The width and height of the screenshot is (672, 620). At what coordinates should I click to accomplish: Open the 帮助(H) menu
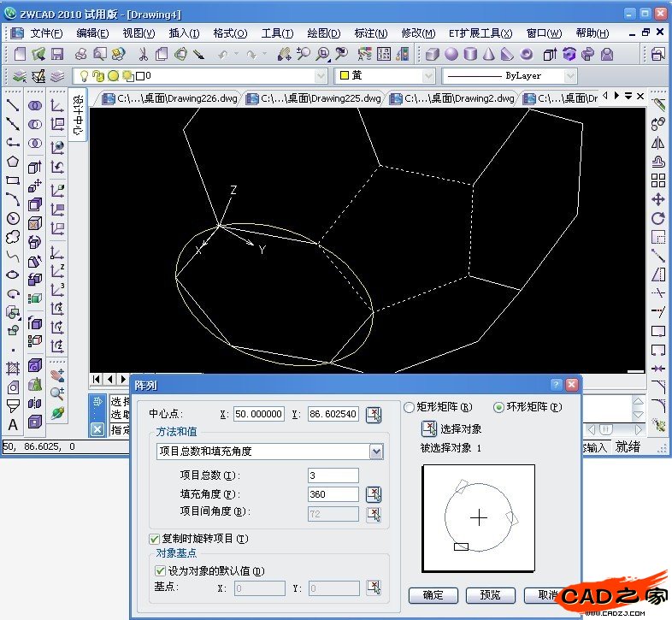click(592, 33)
